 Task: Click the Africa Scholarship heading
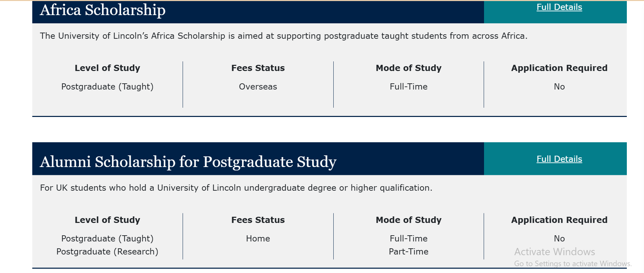point(103,10)
